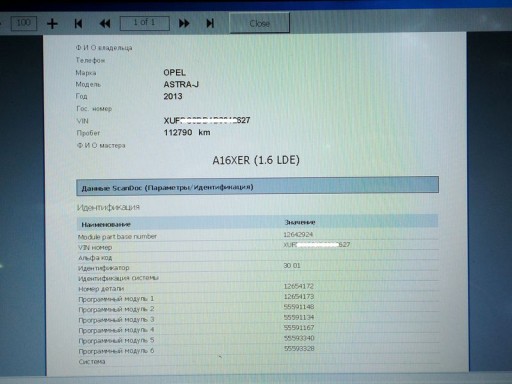Click the zoom value field showing 100
Viewport: 512px width, 384px height.
(24, 23)
